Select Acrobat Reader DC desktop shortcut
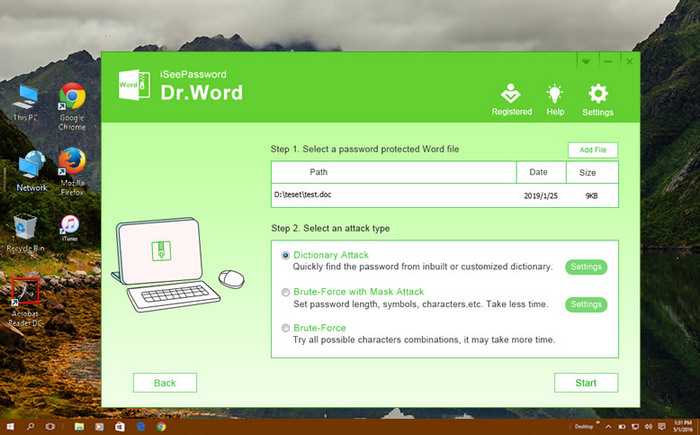Image resolution: width=700 pixels, height=435 pixels. click(x=25, y=302)
